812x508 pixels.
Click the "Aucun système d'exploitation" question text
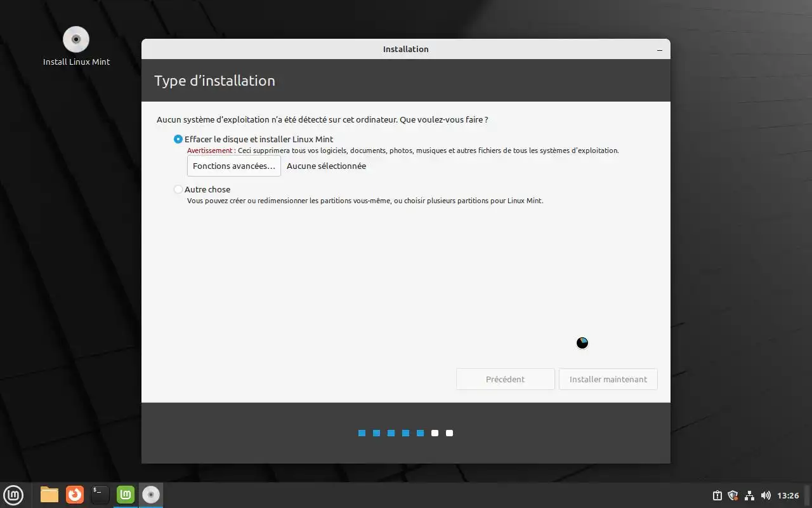322,119
